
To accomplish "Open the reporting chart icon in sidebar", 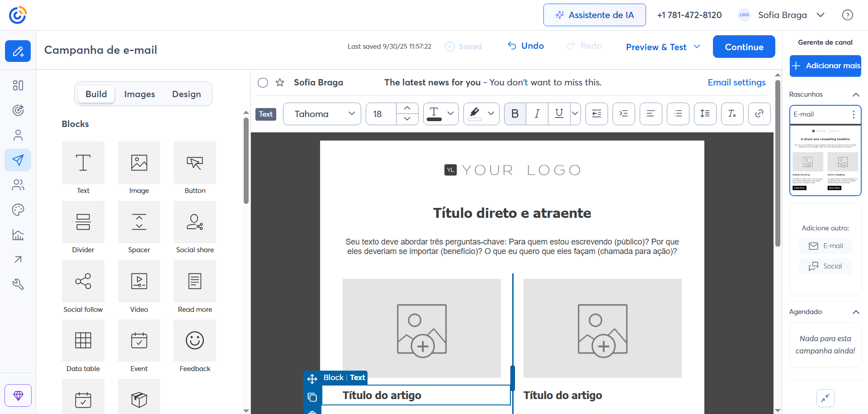I will coord(18,235).
